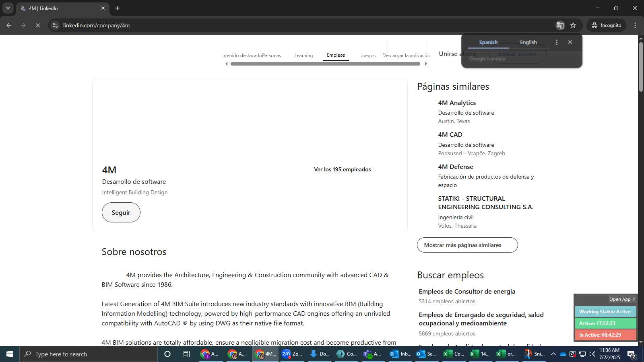
Task: Click Descargar la aplicación link
Action: pos(406,56)
